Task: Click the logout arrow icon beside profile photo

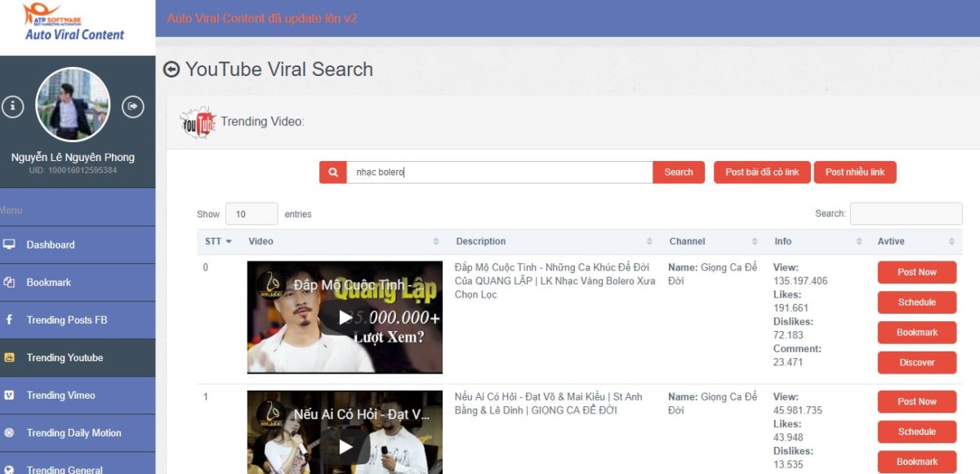Action: pos(133,106)
